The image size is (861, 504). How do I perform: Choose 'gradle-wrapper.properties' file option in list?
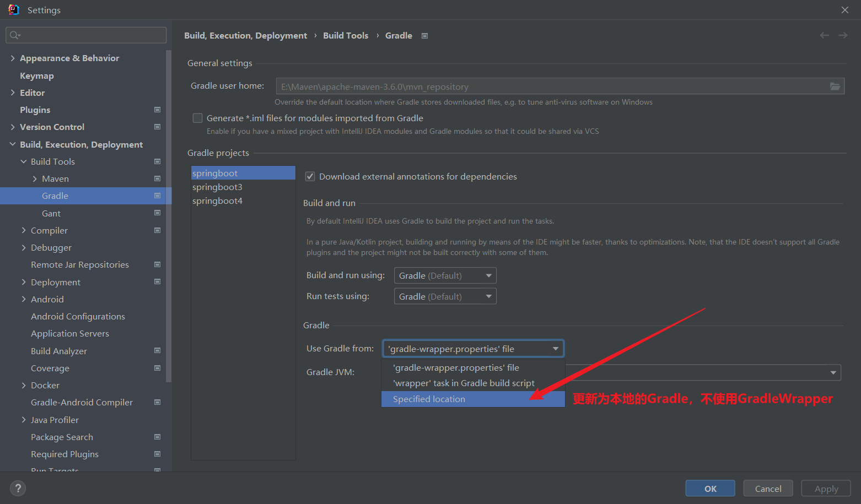[x=473, y=367]
